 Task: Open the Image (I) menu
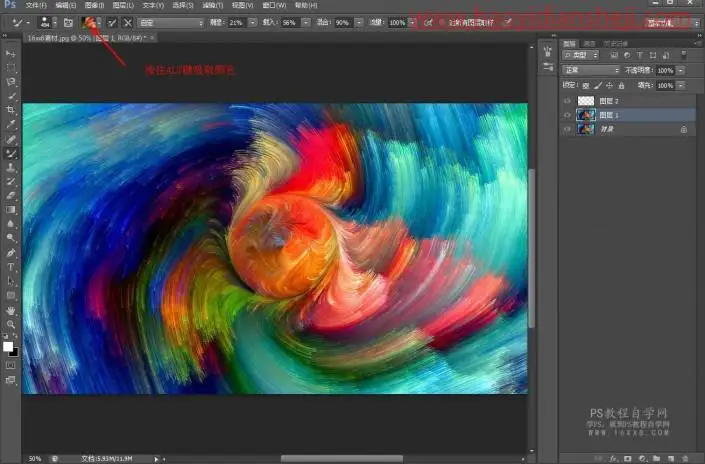pos(94,5)
